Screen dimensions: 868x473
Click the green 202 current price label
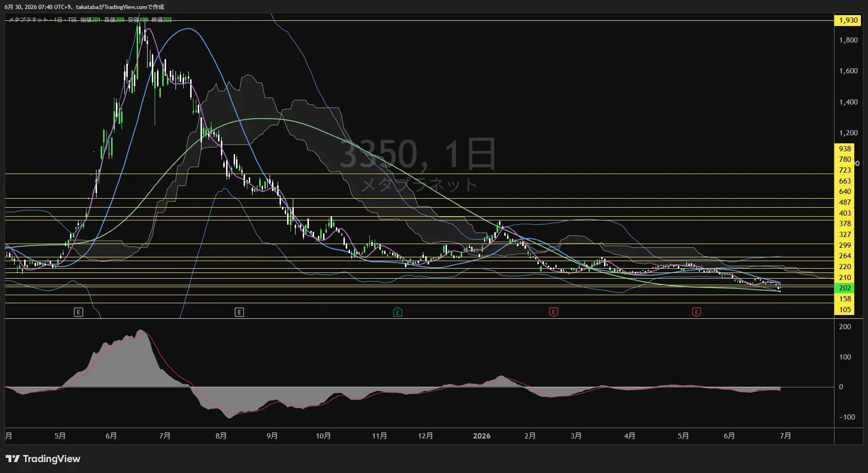pos(845,288)
